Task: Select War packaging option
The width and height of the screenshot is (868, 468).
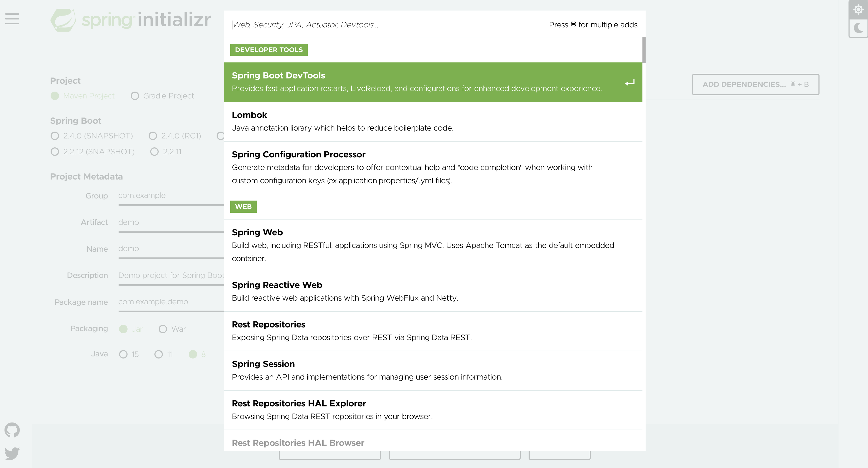Action: click(163, 329)
